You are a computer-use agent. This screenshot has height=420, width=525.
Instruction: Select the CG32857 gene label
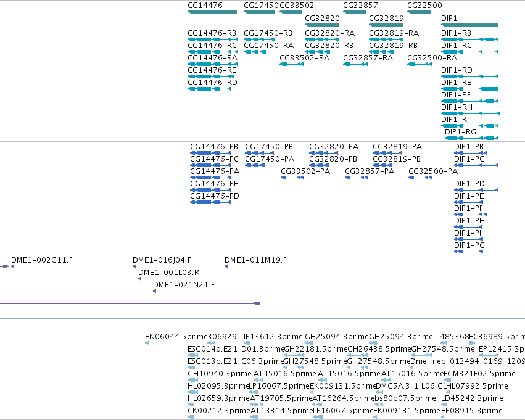pyautogui.click(x=360, y=6)
